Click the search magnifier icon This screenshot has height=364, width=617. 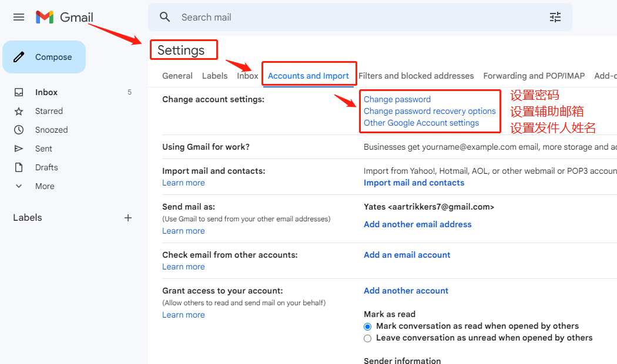tap(165, 17)
